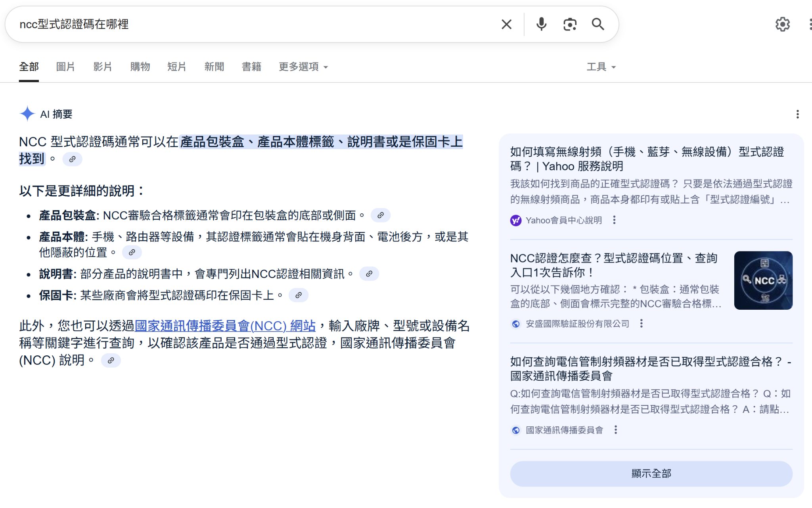Open settings gear icon
This screenshot has height=508, width=812.
pos(782,24)
